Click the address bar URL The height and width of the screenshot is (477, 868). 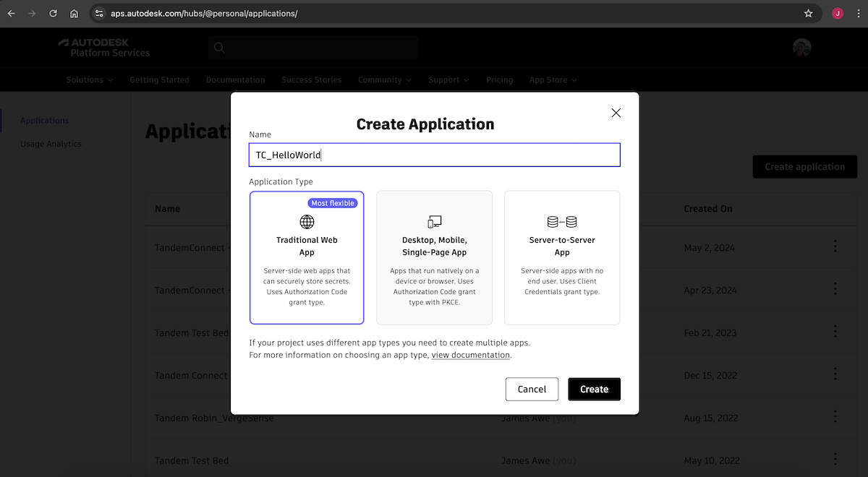[204, 13]
